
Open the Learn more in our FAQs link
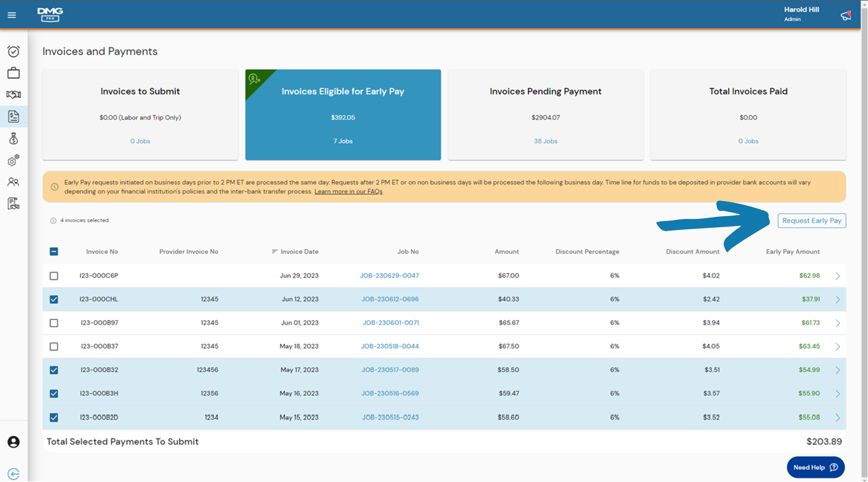(348, 191)
